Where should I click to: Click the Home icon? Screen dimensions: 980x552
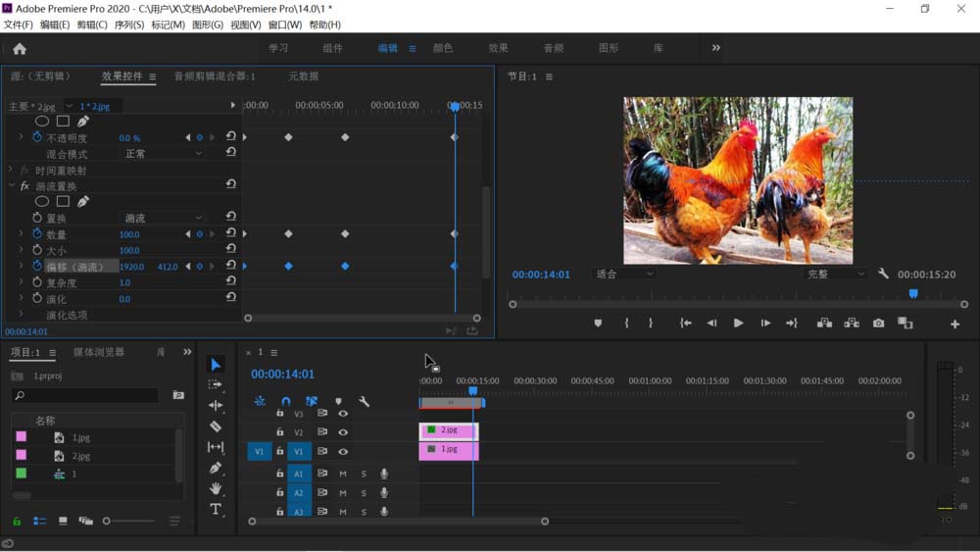[x=20, y=48]
